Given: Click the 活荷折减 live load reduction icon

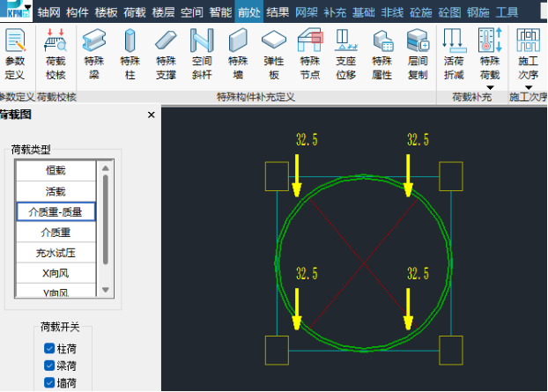Looking at the screenshot, I should point(454,53).
